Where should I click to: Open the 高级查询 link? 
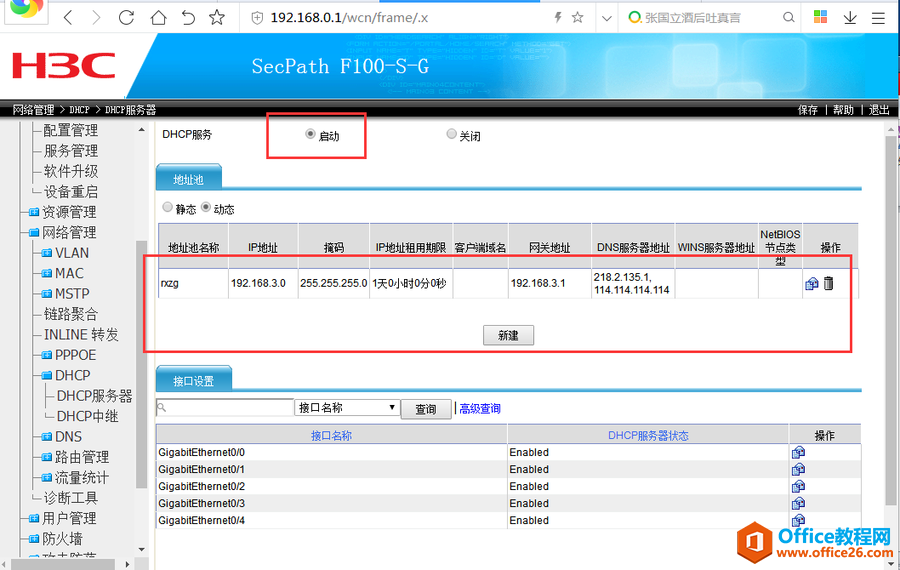(x=480, y=409)
